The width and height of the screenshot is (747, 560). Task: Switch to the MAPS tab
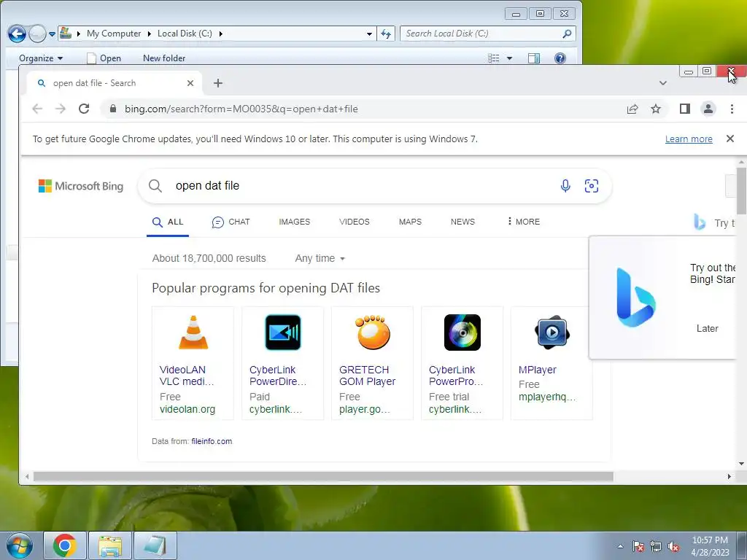[410, 222]
